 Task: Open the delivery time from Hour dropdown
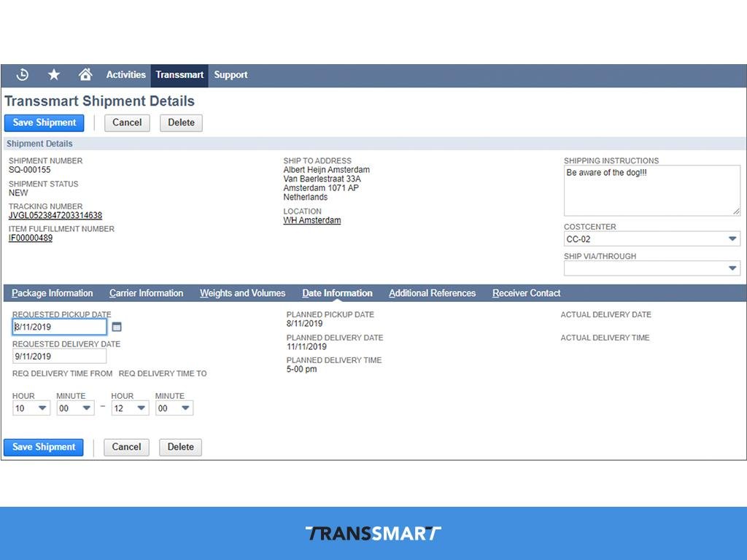point(31,408)
